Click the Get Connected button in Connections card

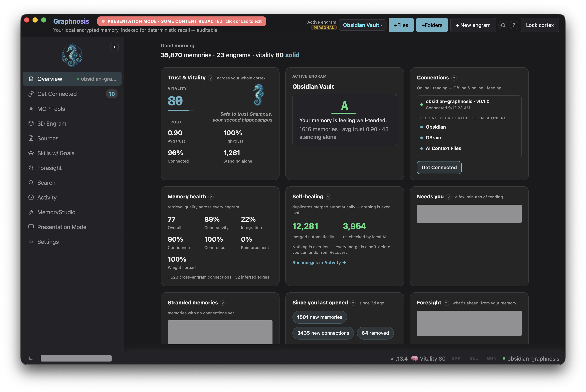439,168
